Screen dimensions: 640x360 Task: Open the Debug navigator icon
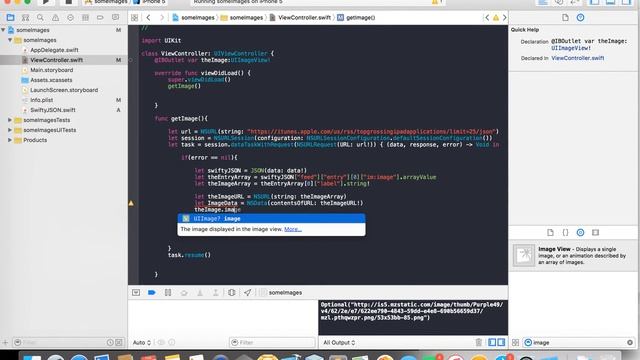tap(85, 18)
